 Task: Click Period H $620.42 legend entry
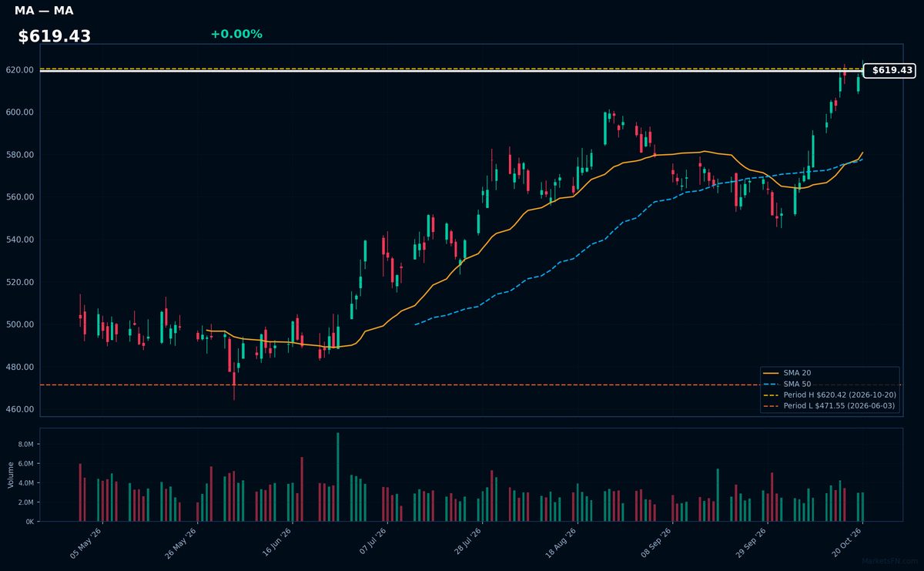point(829,395)
